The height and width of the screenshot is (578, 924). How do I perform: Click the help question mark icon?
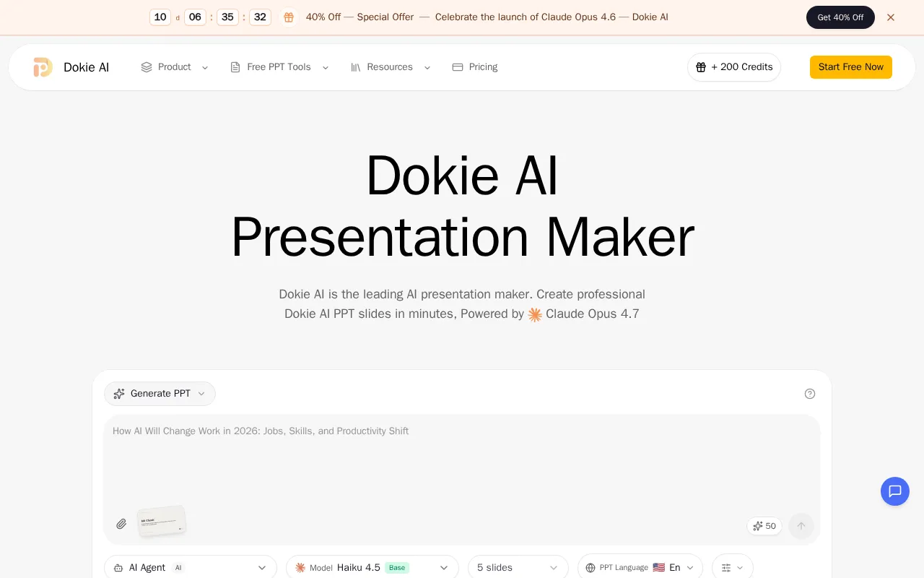click(810, 394)
